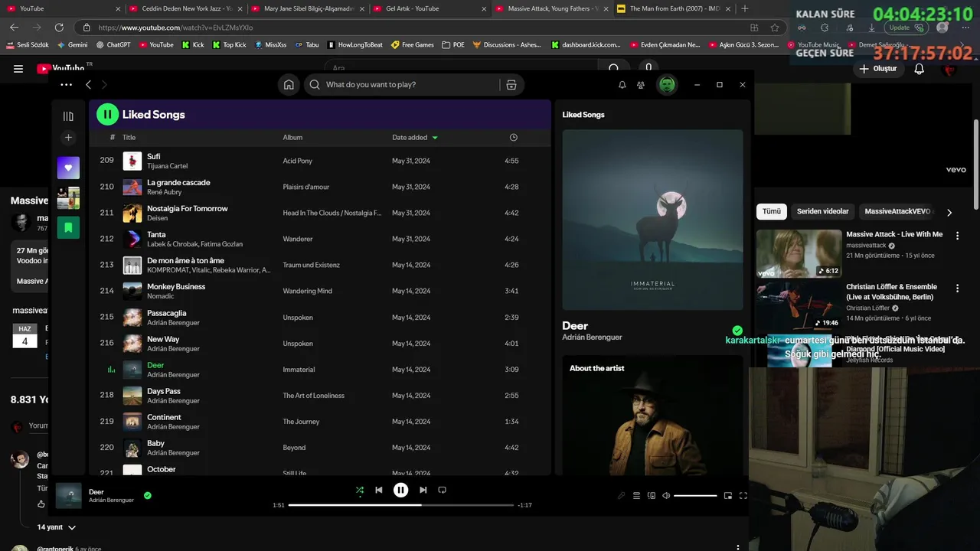Toggle the lyrics microphone icon
The image size is (980, 551).
click(x=621, y=496)
